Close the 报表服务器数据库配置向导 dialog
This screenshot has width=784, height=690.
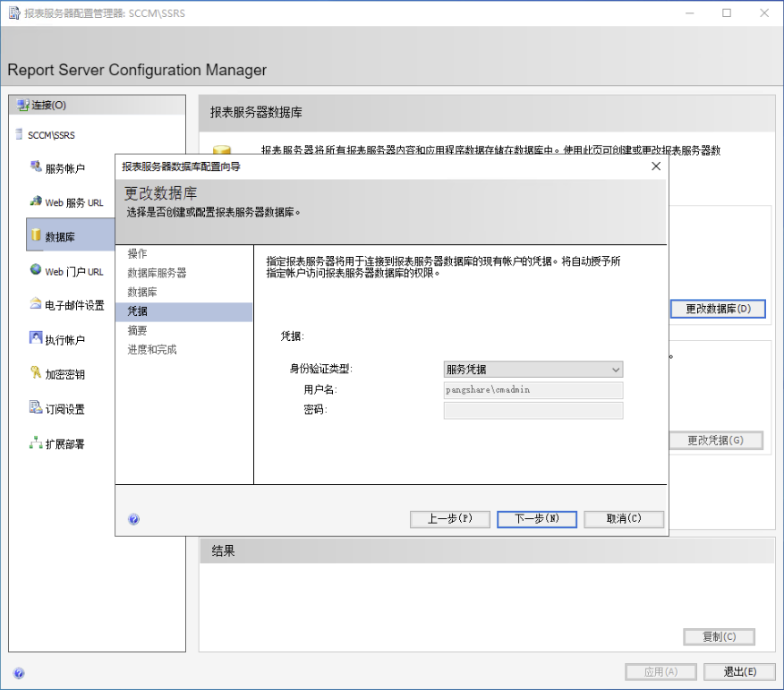(656, 166)
